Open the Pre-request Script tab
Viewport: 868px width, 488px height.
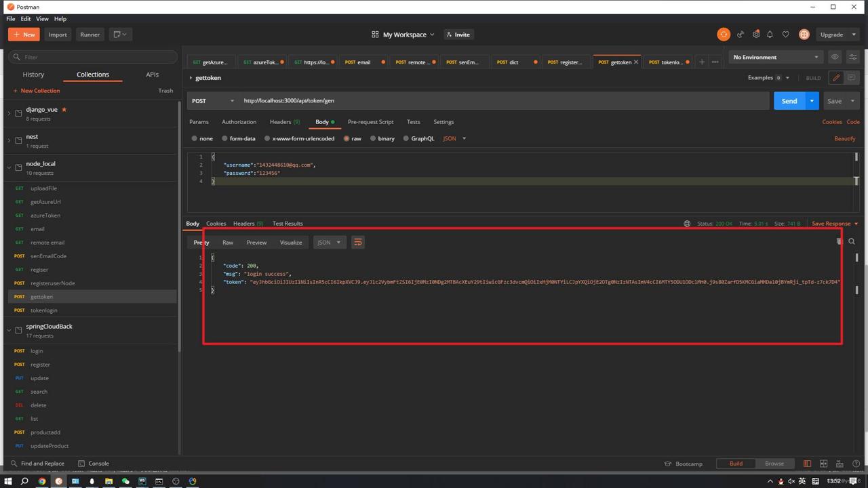pos(370,122)
